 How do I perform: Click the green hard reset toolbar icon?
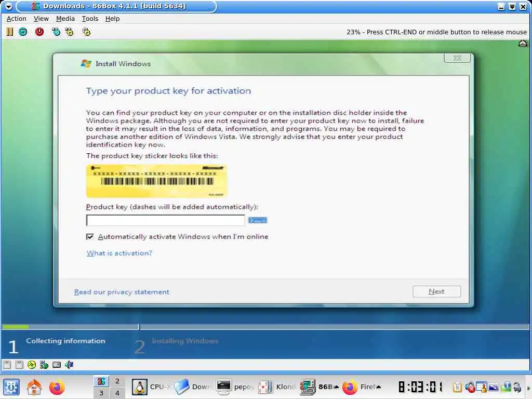coord(23,32)
